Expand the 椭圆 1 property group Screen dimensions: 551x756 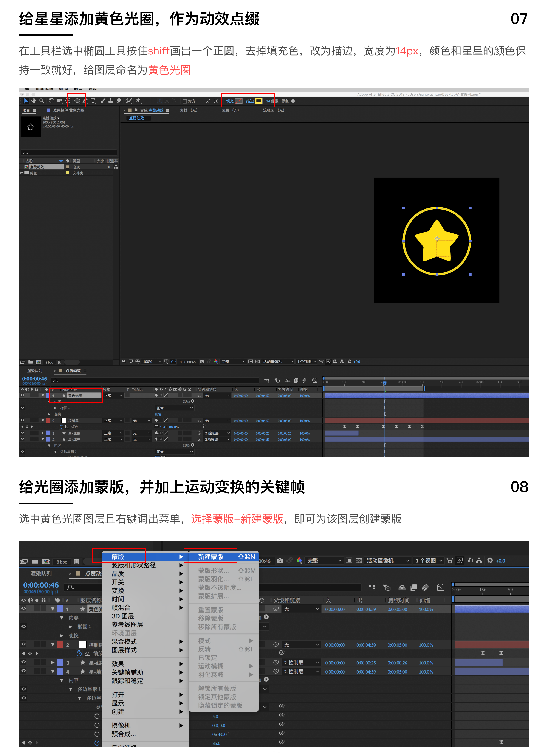(x=55, y=408)
